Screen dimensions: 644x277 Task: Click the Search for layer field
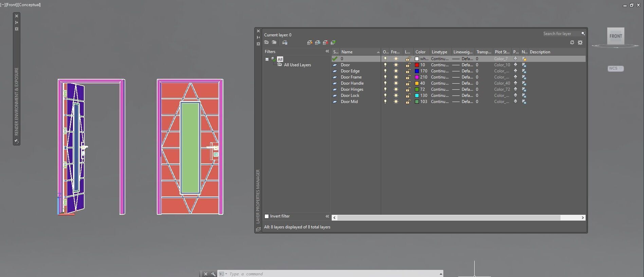click(561, 34)
